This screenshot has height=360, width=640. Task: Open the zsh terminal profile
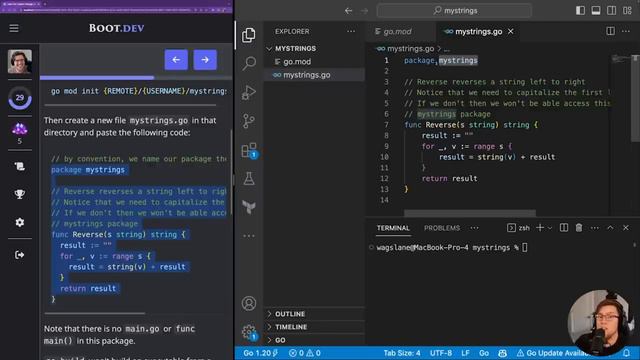click(x=518, y=228)
